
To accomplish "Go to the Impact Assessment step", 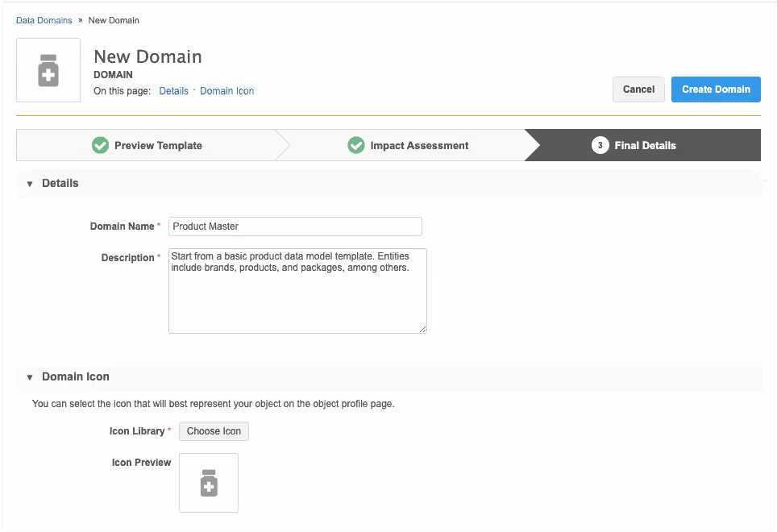I will (419, 146).
